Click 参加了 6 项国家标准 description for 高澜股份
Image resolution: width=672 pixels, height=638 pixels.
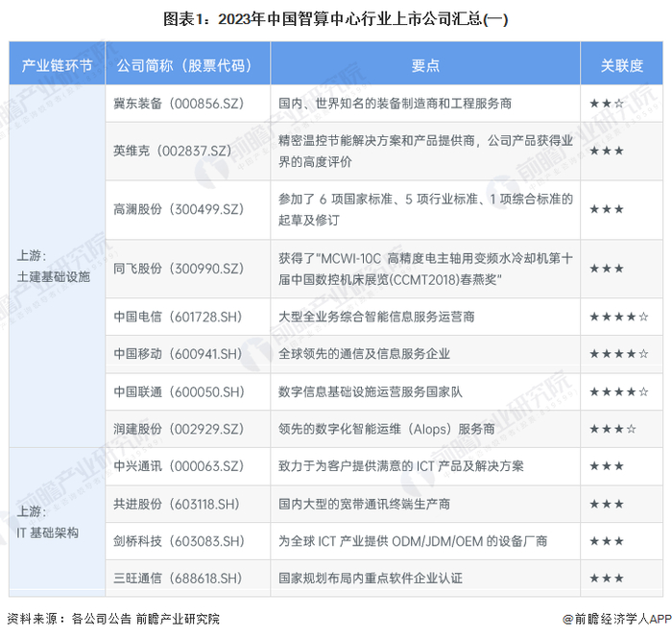click(x=425, y=209)
